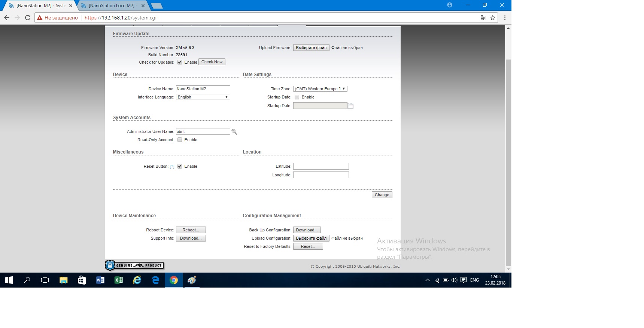The width and height of the screenshot is (644, 328).
Task: Click the Administrator User Name field
Action: pyautogui.click(x=203, y=131)
